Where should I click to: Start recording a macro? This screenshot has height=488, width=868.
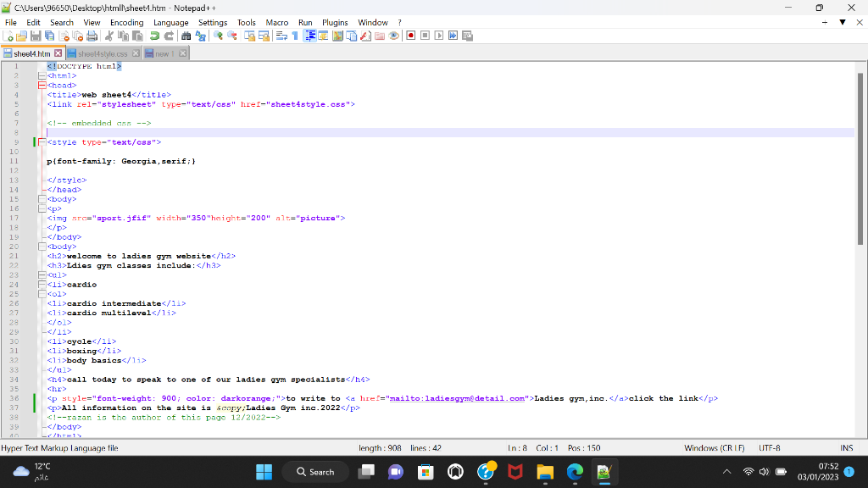pyautogui.click(x=409, y=36)
